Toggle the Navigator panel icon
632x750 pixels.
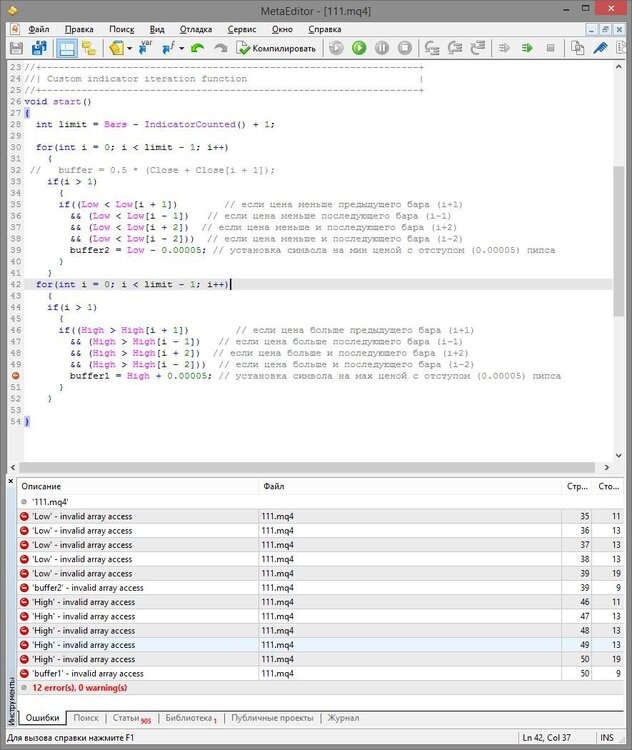click(x=89, y=48)
